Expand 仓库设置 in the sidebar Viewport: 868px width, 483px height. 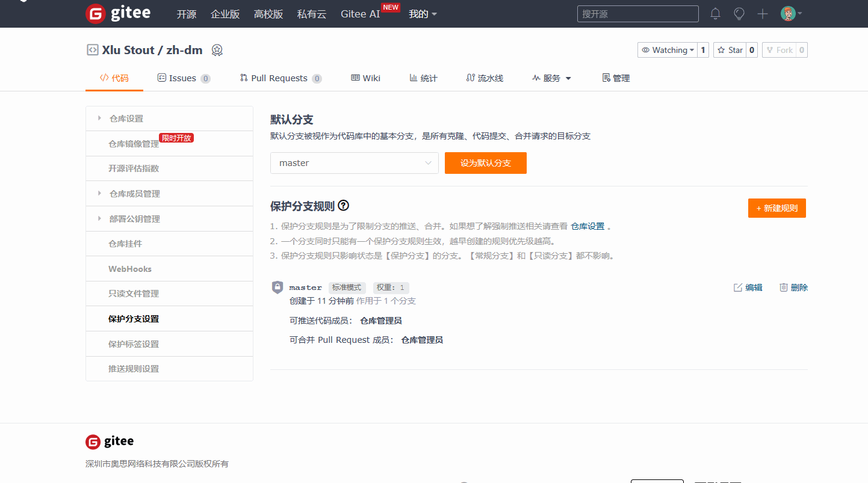tap(169, 118)
